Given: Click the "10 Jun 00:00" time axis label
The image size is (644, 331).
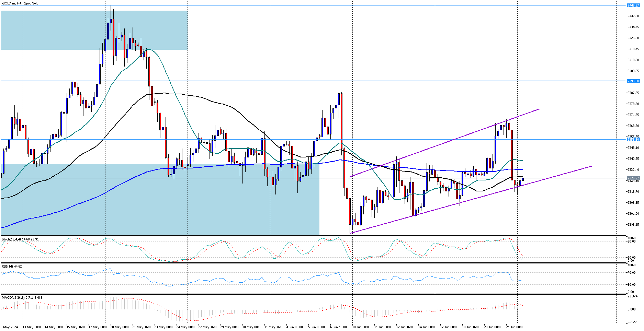Looking at the screenshot, I should coord(362,327).
